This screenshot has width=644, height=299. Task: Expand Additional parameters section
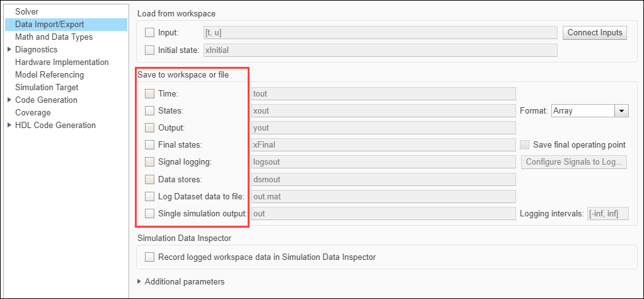[x=139, y=281]
